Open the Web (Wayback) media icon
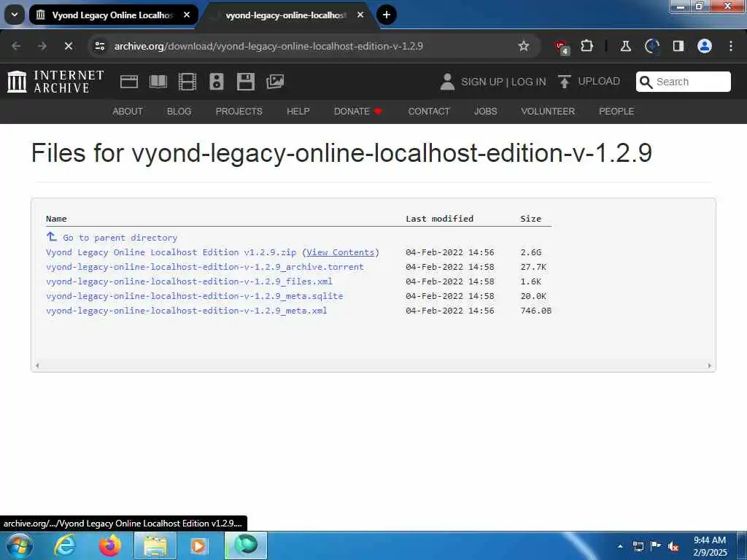Viewport: 747px width, 560px height. (128, 82)
